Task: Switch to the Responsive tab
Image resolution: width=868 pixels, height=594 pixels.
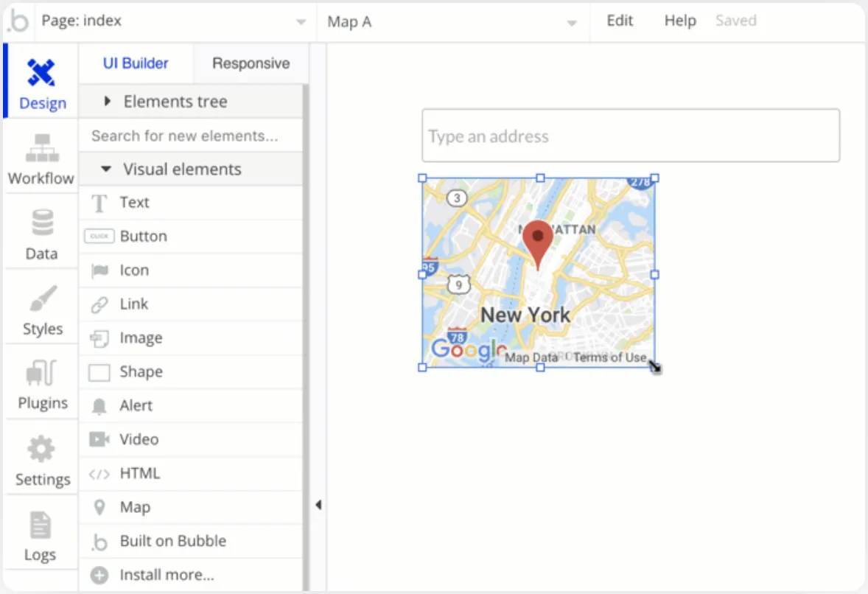Action: [251, 63]
